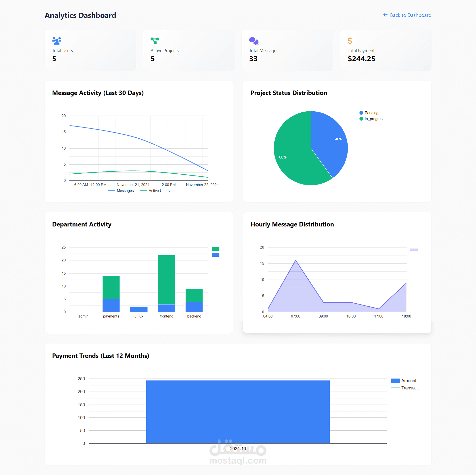Toggle the Active Users legend entry
Image resolution: width=476 pixels, height=475 pixels.
pyautogui.click(x=159, y=191)
